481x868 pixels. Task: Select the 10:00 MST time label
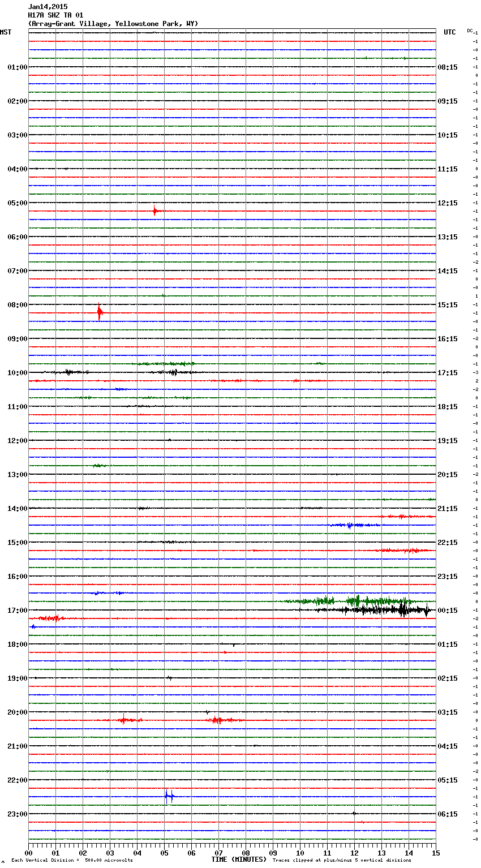click(17, 373)
